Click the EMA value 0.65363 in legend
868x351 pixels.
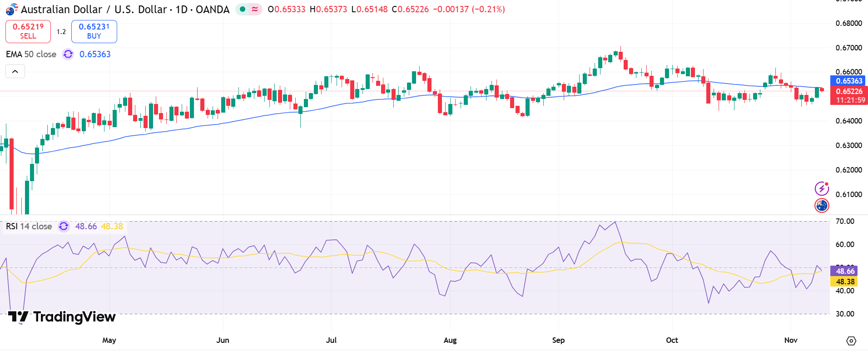click(95, 54)
